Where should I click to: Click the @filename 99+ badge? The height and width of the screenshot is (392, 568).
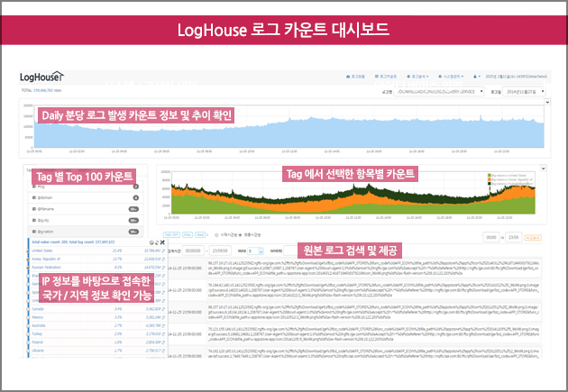pos(133,209)
